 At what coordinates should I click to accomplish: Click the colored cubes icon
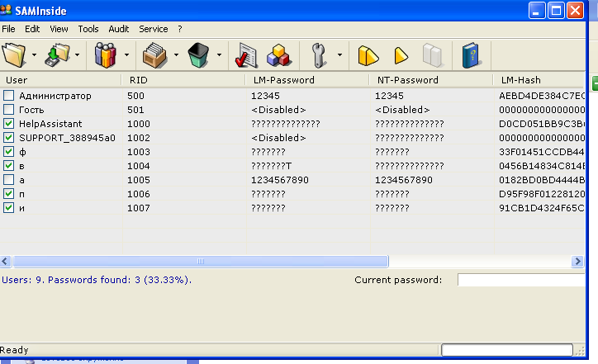tap(279, 55)
